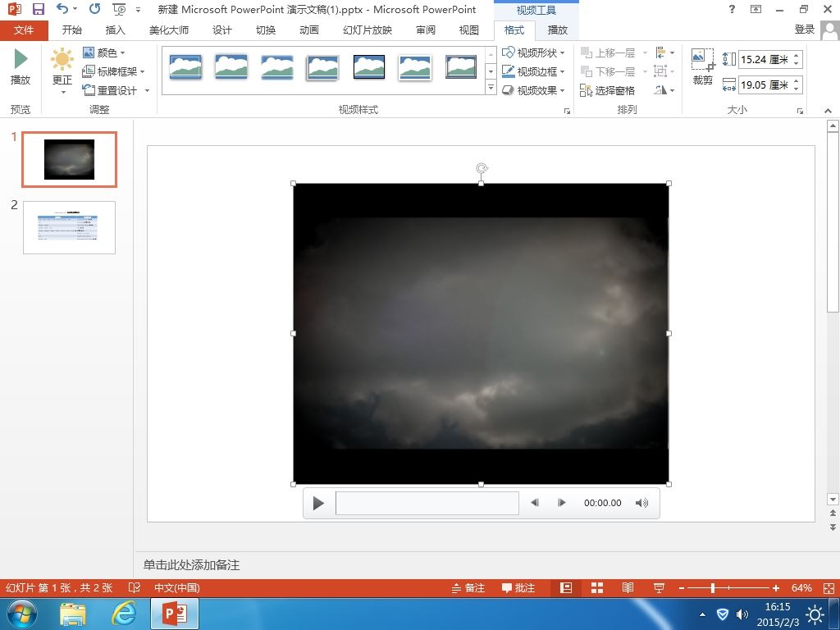Select the fifth black-framed video style
The height and width of the screenshot is (630, 840).
click(369, 67)
